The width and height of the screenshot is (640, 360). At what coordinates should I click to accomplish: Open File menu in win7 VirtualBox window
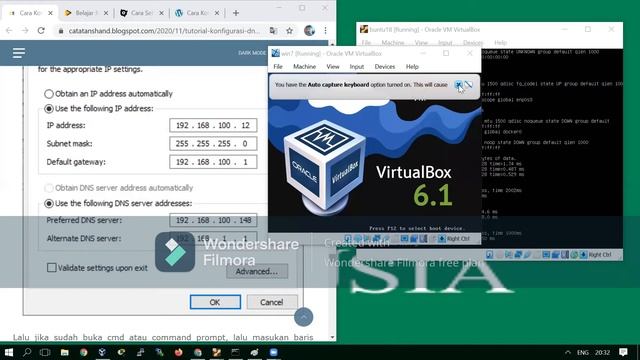pos(278,67)
